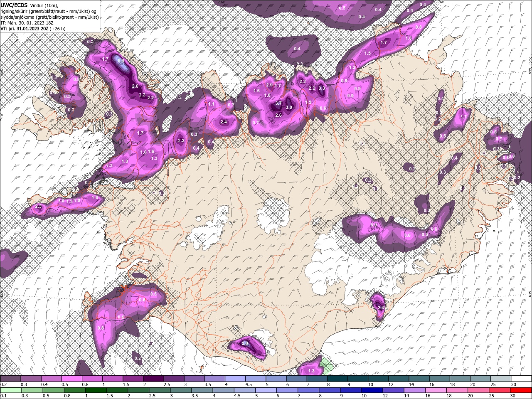The image size is (532, 399).
Task: Select light periwinkle rain swatch 5 to 6
Action: click(266, 390)
